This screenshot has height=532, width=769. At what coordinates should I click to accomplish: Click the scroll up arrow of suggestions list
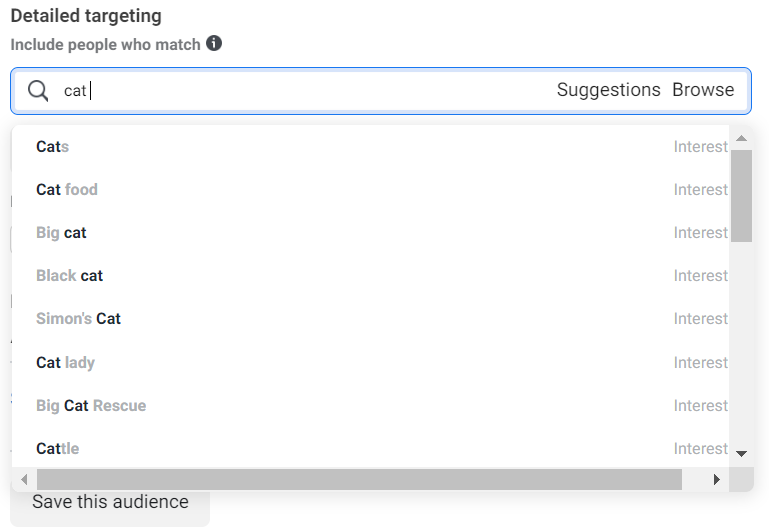[741, 139]
